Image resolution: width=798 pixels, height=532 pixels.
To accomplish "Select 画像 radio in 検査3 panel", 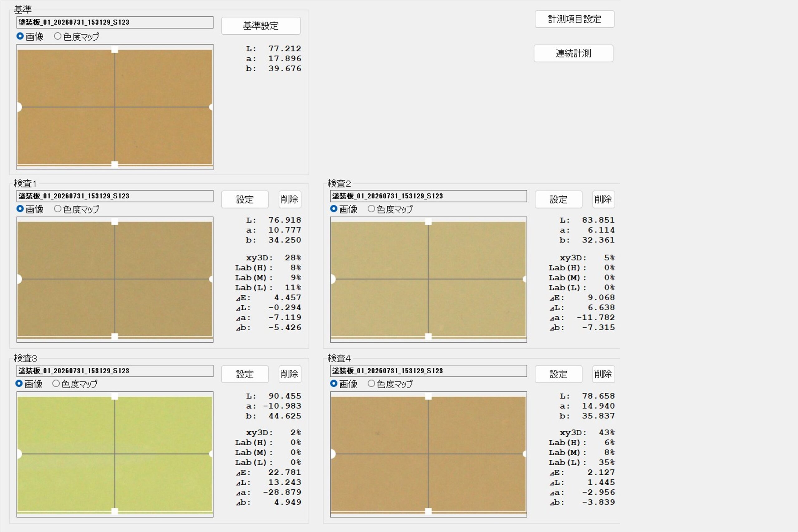I will click(19, 383).
